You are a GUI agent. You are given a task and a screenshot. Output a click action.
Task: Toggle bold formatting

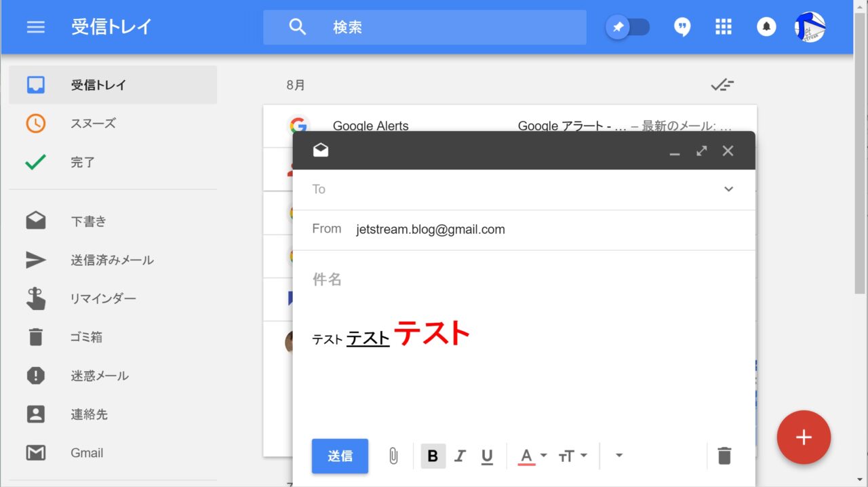click(433, 456)
